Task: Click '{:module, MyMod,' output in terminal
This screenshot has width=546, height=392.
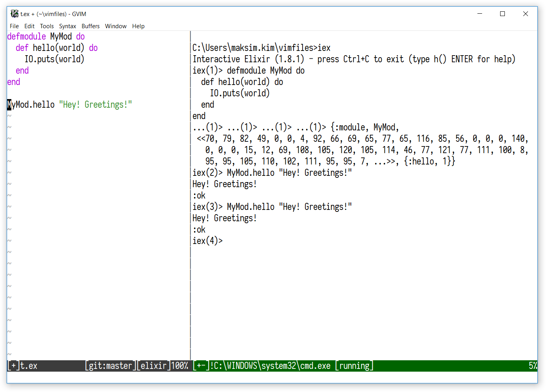Action: (365, 127)
